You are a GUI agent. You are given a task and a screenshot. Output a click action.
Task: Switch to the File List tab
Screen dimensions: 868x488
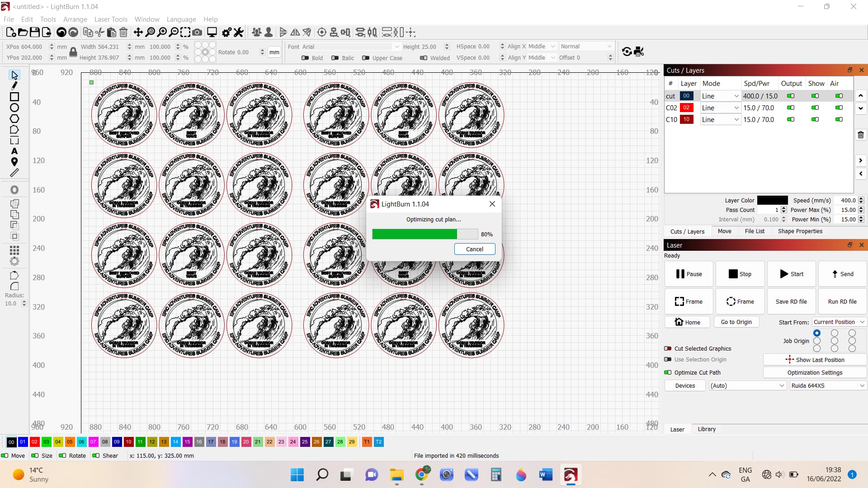click(x=754, y=231)
